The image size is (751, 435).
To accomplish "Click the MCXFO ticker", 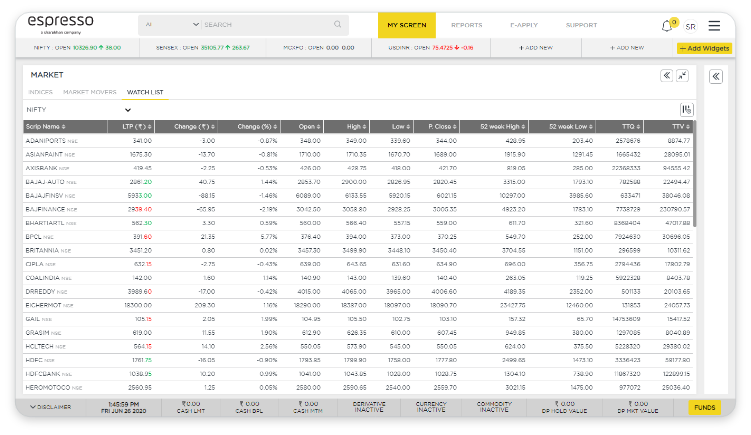I will tap(319, 48).
